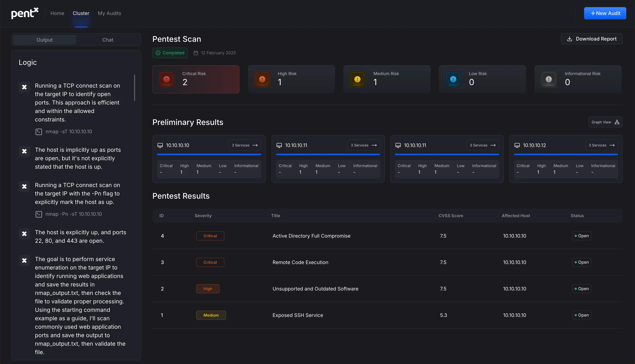Click the Status column header
The height and width of the screenshot is (364, 635).
[577, 216]
